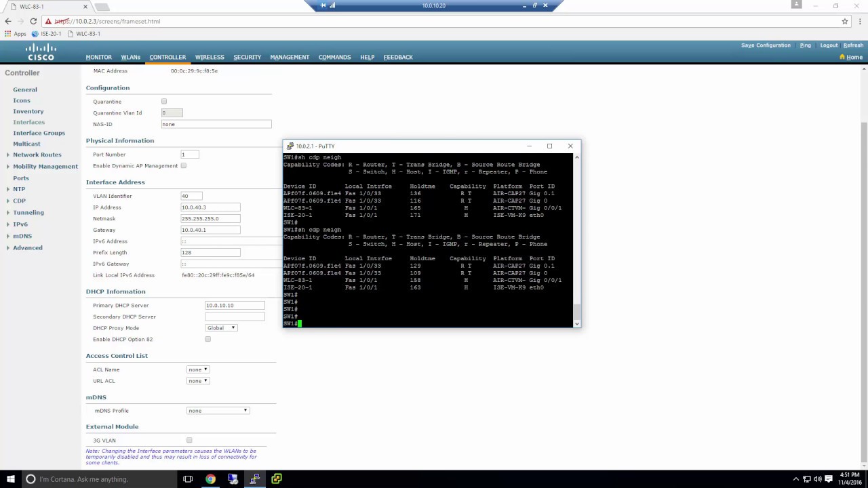Viewport: 868px width, 488px height.
Task: Open the Chrome three-dot menu
Action: click(859, 21)
